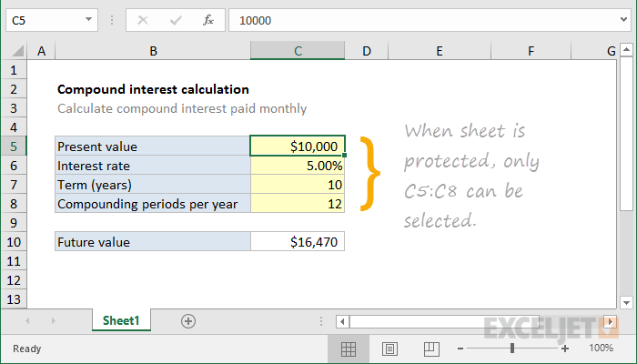Click the sheet tab bar splitter dots

click(321, 321)
